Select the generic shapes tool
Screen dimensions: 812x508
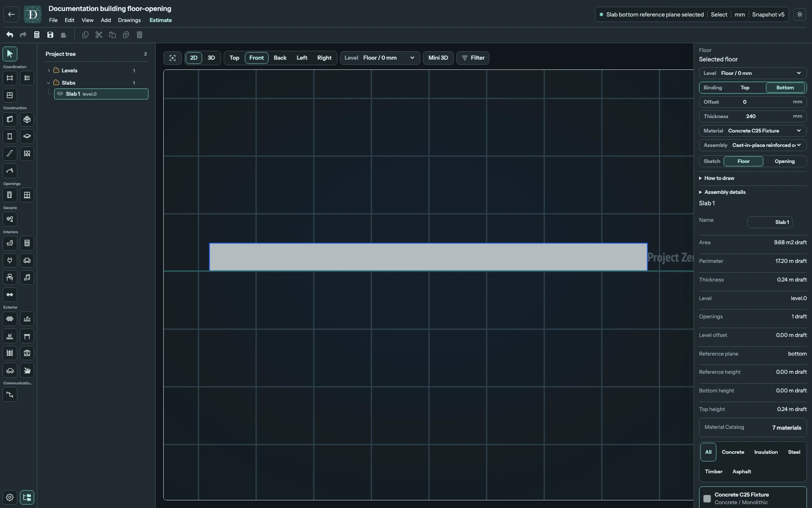pyautogui.click(x=10, y=219)
